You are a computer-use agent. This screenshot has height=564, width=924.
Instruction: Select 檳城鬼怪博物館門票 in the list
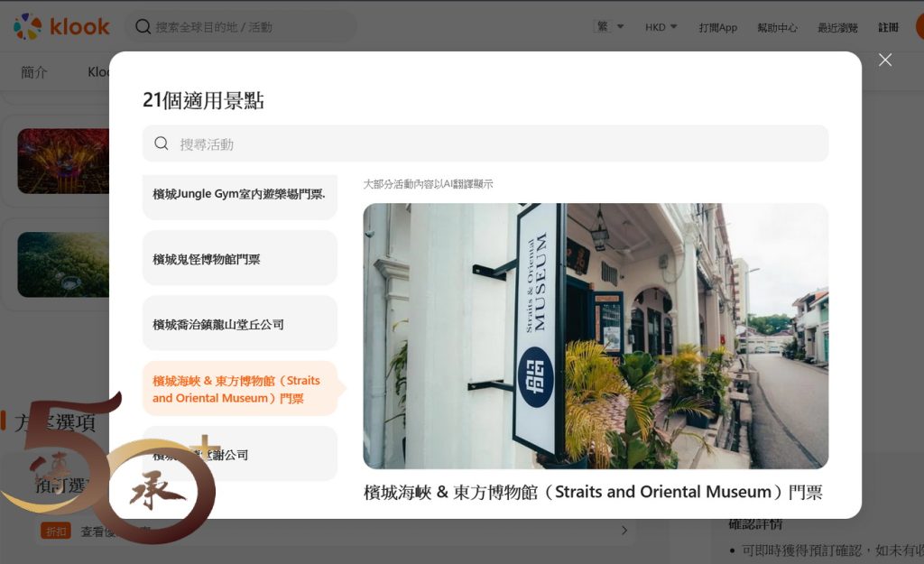click(240, 258)
